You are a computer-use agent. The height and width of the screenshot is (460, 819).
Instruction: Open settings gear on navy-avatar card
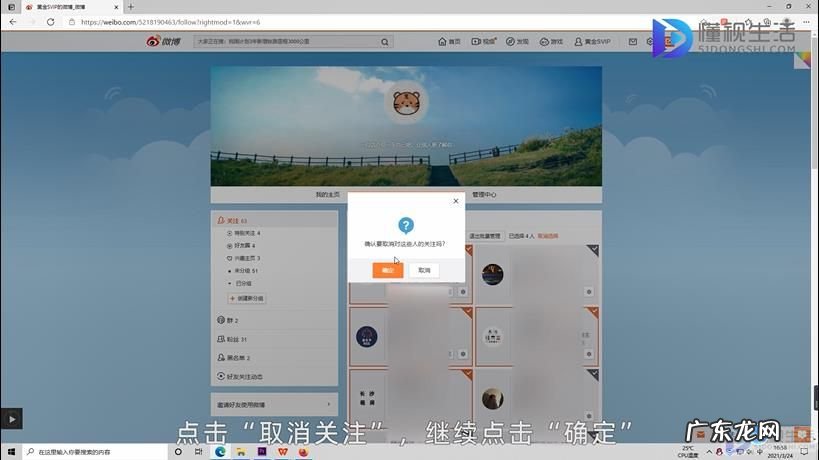point(463,354)
